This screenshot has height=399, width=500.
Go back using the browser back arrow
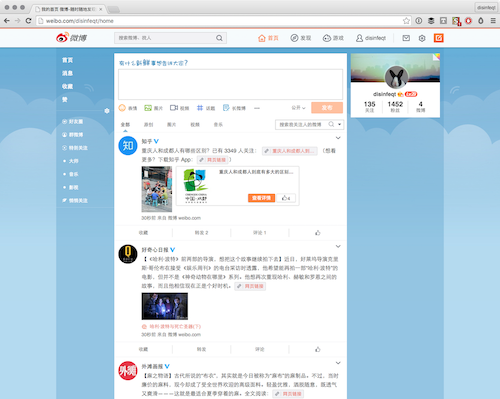click(x=7, y=21)
